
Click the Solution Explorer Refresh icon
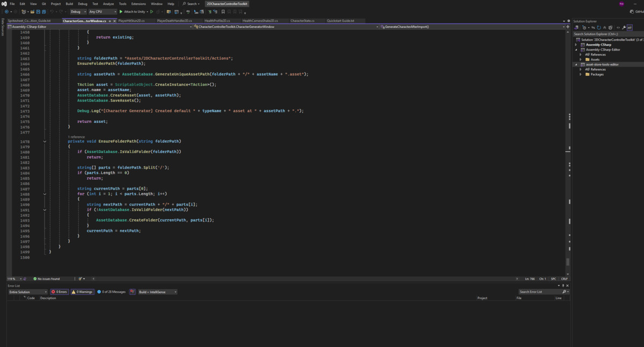coord(599,27)
